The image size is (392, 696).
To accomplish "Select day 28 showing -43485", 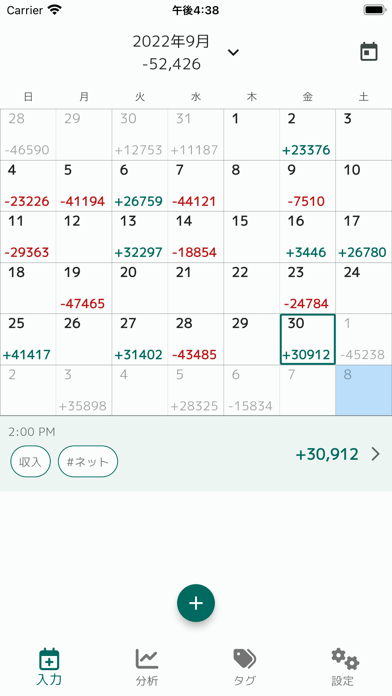I will pyautogui.click(x=196, y=340).
